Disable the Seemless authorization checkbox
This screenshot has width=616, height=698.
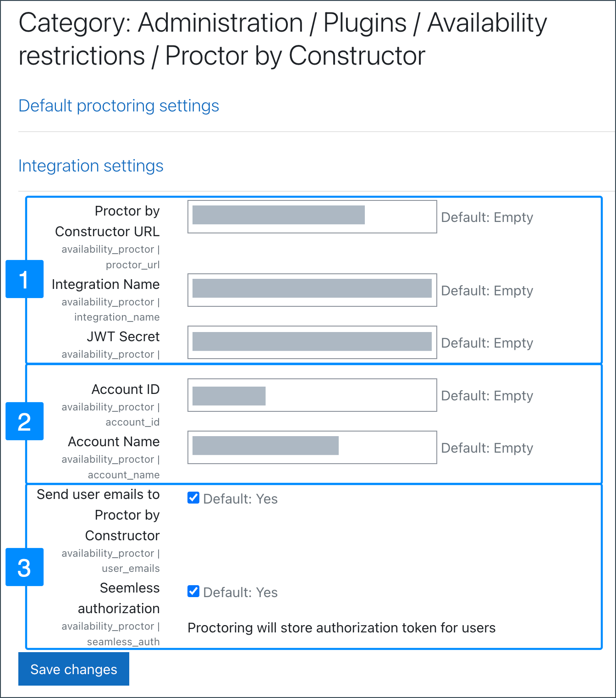193,592
